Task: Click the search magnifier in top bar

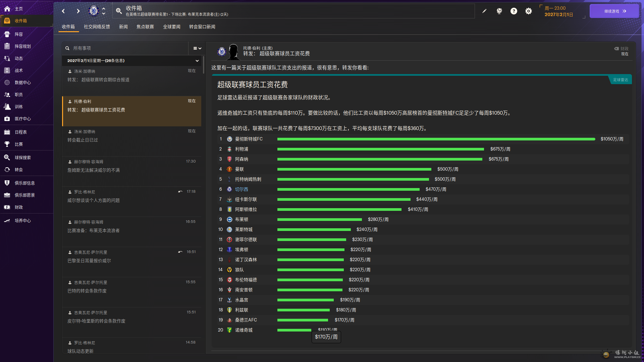Action: coord(119,11)
